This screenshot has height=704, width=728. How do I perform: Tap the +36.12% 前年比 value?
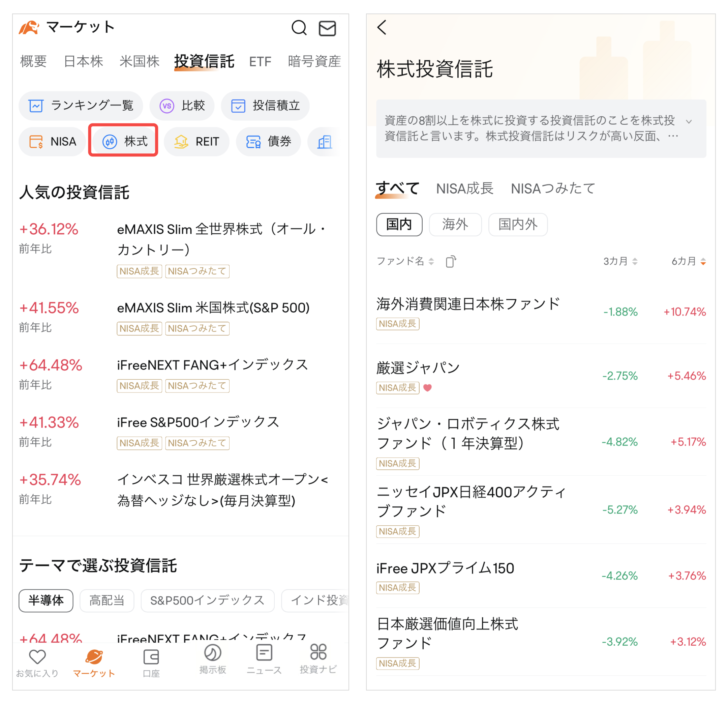[49, 230]
